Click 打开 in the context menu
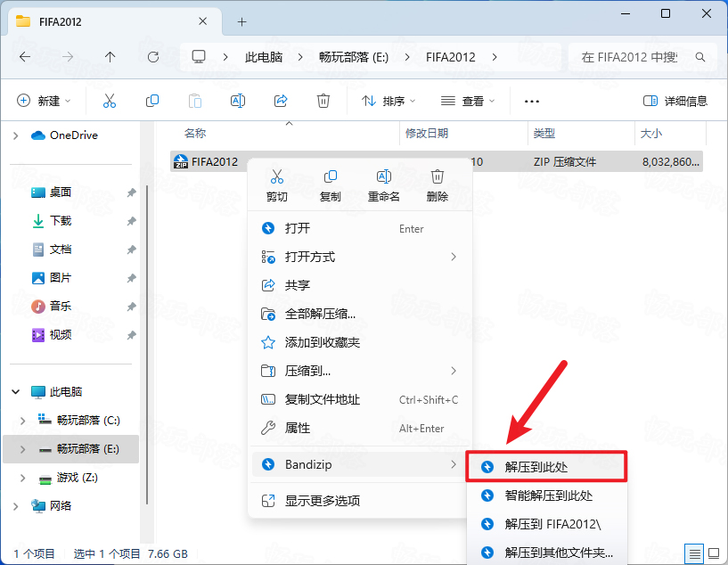This screenshot has width=728, height=565. click(x=360, y=228)
